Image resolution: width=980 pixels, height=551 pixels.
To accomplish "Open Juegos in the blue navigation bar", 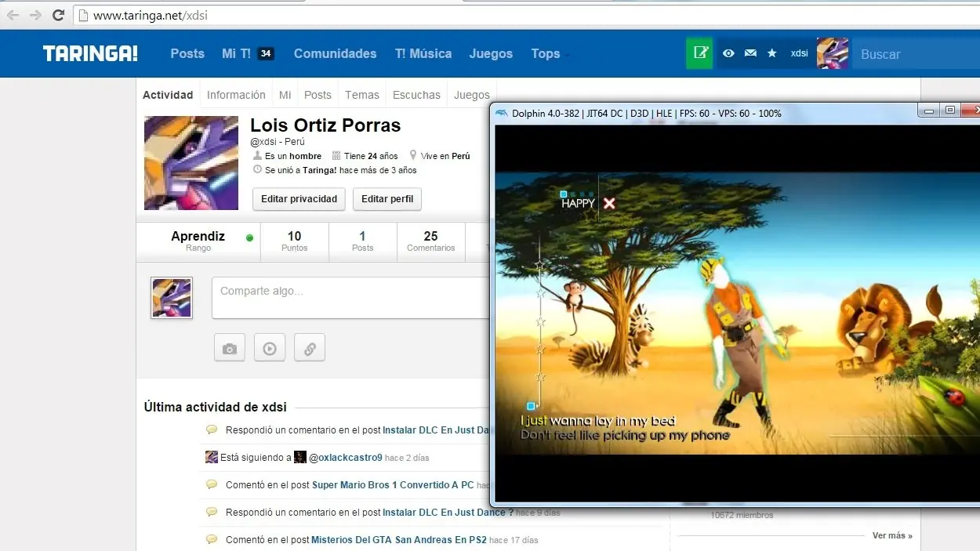I will [x=491, y=53].
